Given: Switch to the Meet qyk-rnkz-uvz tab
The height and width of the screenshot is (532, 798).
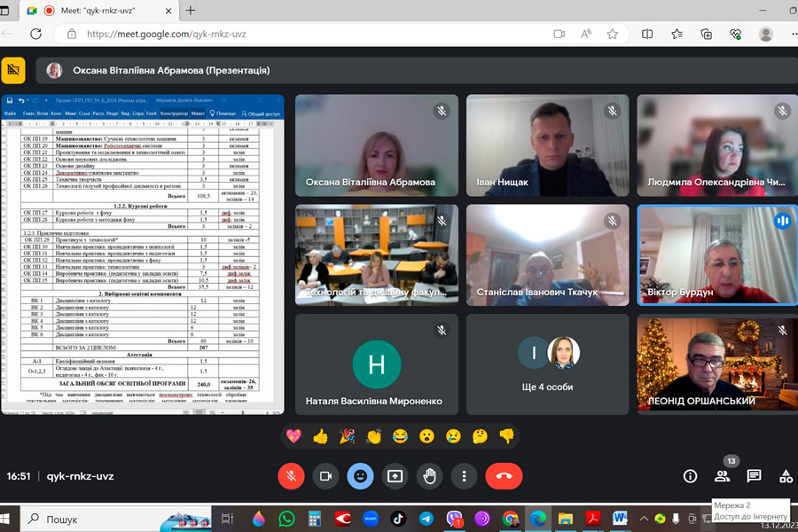Looking at the screenshot, I should [x=99, y=11].
